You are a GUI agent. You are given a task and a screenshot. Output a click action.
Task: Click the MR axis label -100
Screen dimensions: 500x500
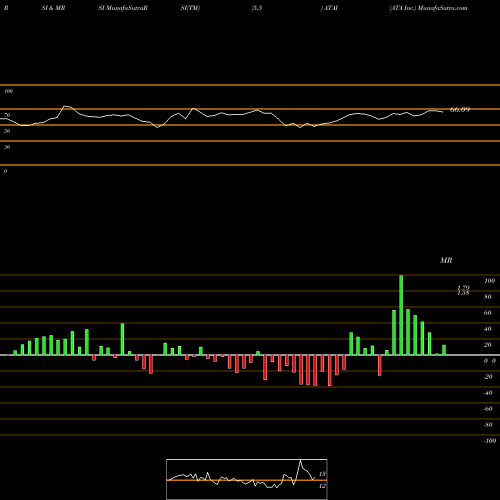490,441
